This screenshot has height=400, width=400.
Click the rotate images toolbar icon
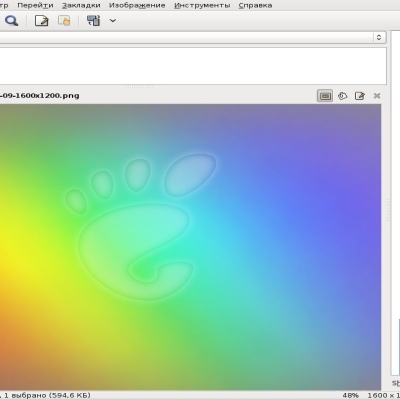pos(93,21)
